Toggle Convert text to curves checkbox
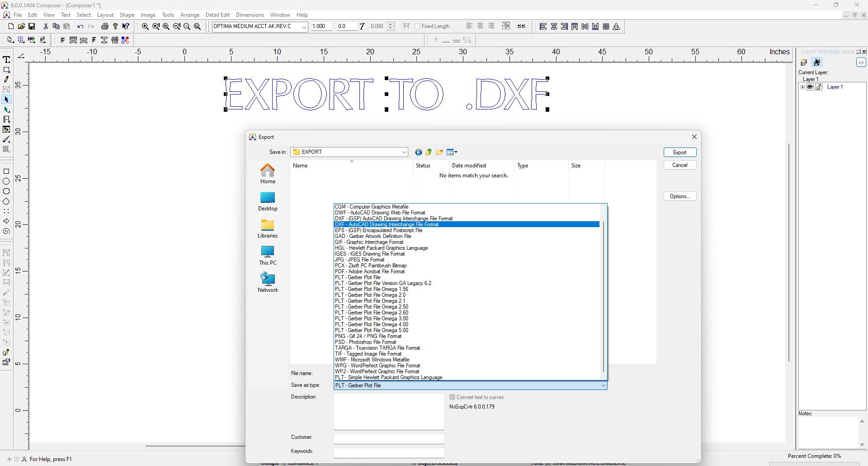 (452, 397)
